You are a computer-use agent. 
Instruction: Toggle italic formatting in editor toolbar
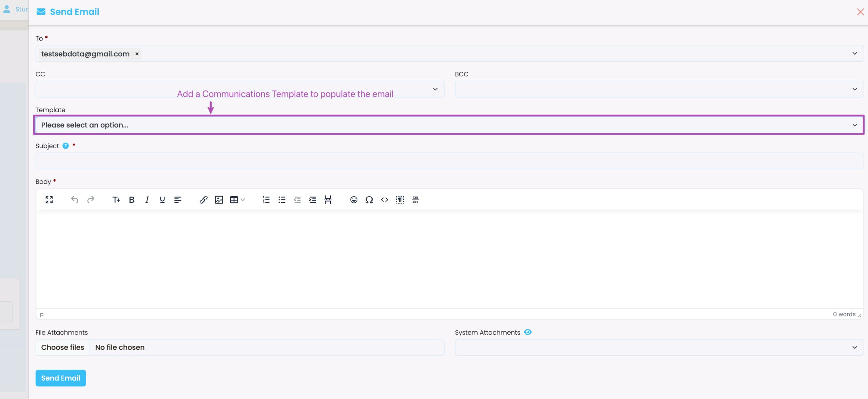pyautogui.click(x=147, y=200)
